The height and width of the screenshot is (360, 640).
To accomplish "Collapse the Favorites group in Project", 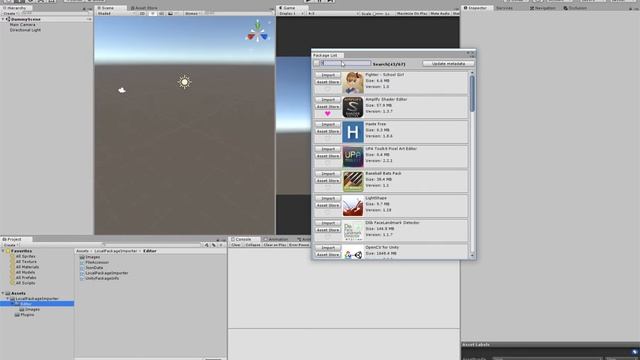I will [4, 251].
